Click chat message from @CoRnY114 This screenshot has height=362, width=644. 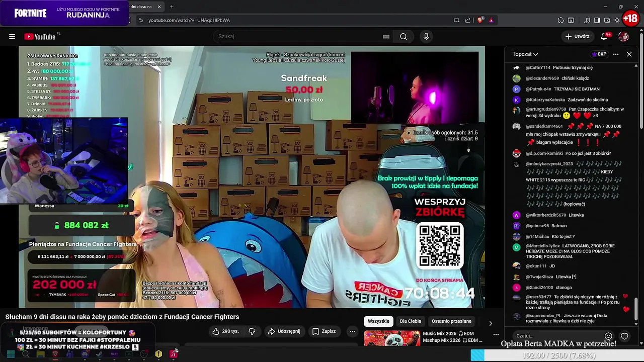point(559,67)
